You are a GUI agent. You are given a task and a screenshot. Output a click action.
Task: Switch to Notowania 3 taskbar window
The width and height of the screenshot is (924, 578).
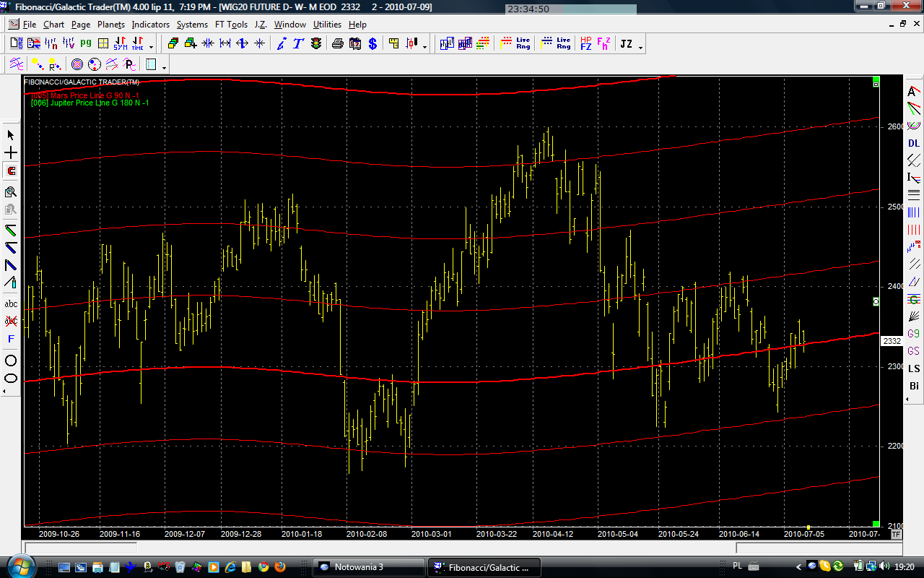pyautogui.click(x=368, y=566)
